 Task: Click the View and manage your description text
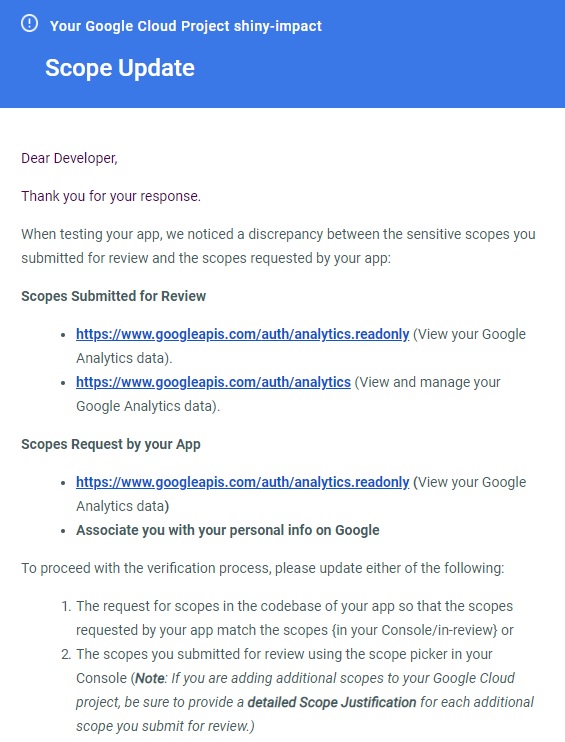(x=427, y=382)
